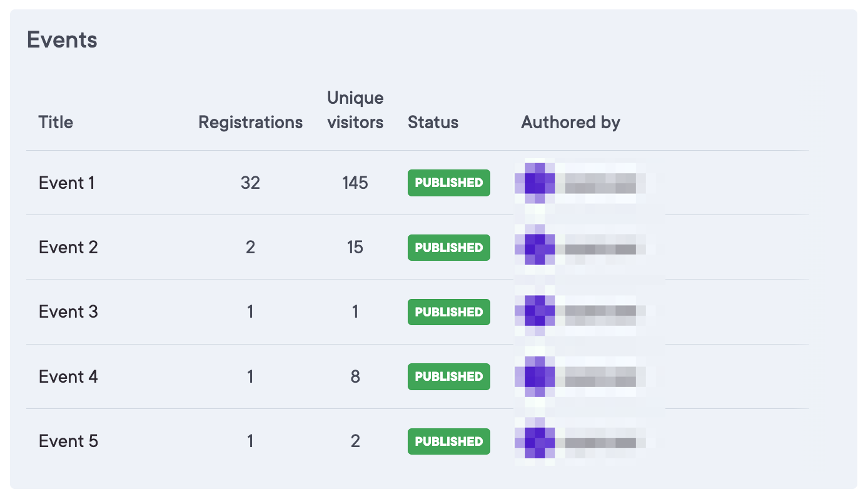The width and height of the screenshot is (868, 499).
Task: Click the author avatar for Event 5
Action: pos(535,441)
